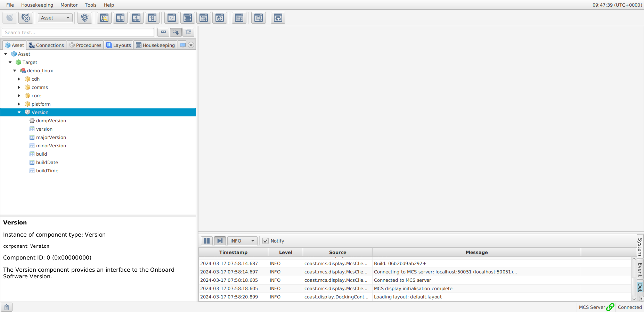Image resolution: width=644 pixels, height=312 pixels.
Task: Switch to the Connections tab
Action: (x=47, y=45)
